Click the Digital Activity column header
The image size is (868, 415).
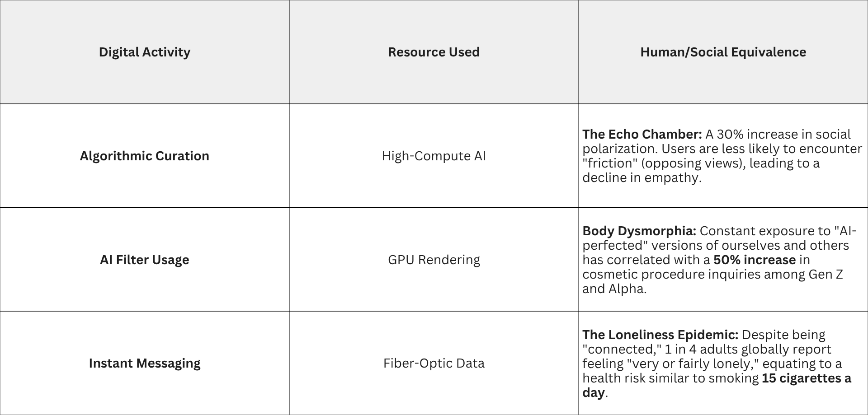tap(145, 52)
